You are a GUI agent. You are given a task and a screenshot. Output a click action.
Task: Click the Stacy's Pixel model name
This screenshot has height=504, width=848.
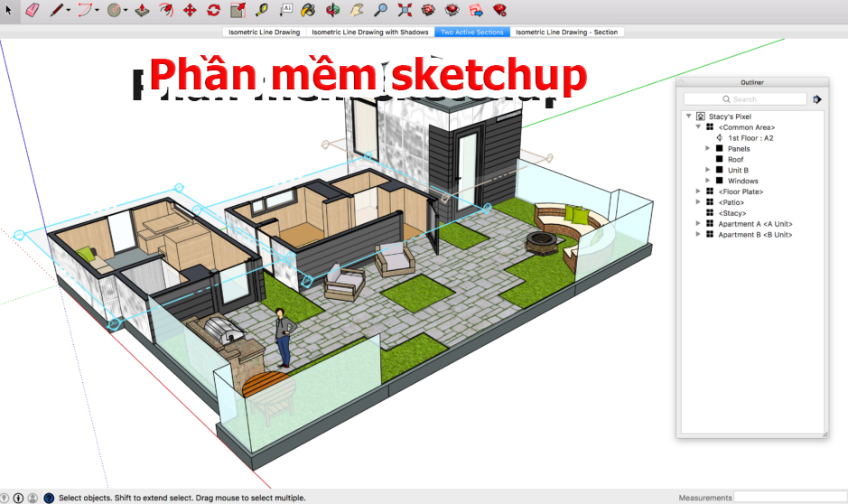[730, 117]
